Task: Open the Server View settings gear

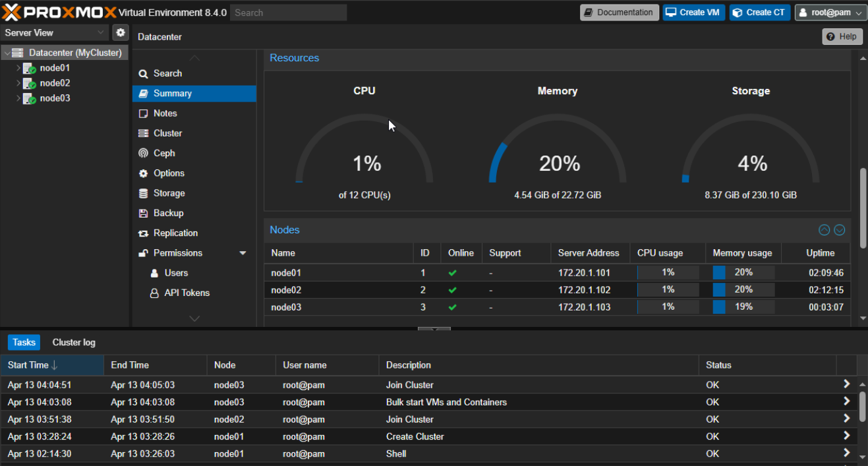Action: [120, 32]
